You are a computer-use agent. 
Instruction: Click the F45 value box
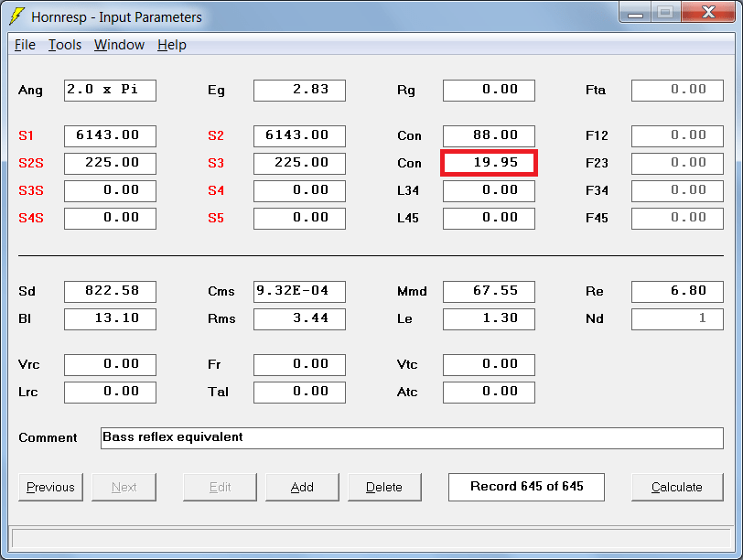pos(678,219)
